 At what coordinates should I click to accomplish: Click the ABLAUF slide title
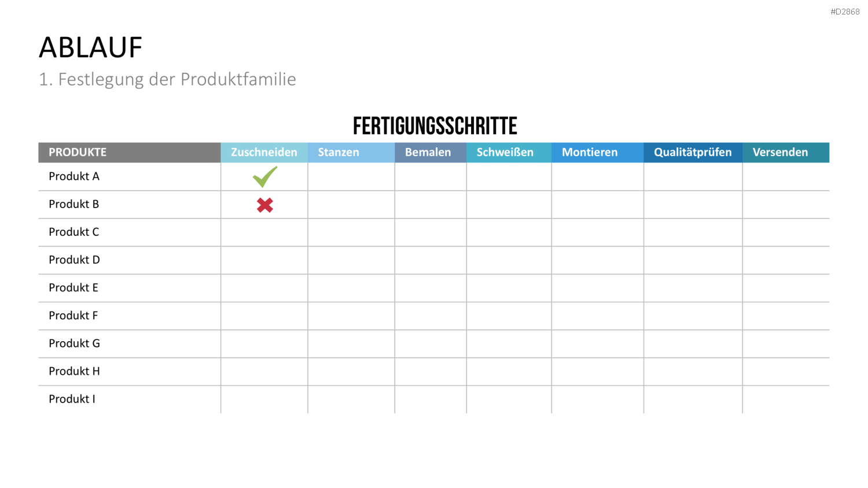[91, 47]
